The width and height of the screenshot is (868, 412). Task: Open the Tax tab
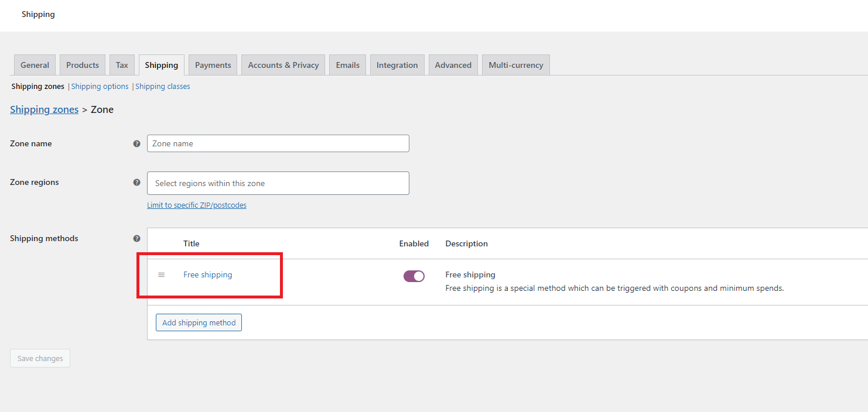[122, 65]
